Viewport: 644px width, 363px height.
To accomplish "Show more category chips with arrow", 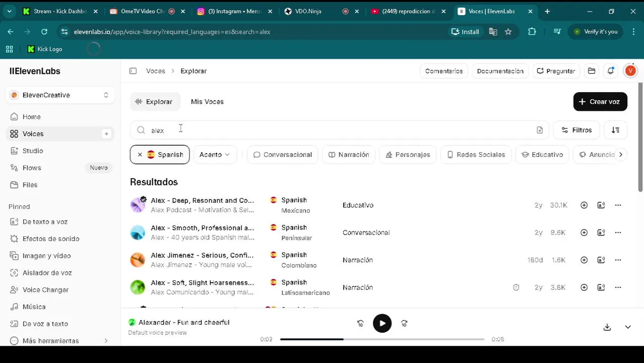I will (621, 155).
